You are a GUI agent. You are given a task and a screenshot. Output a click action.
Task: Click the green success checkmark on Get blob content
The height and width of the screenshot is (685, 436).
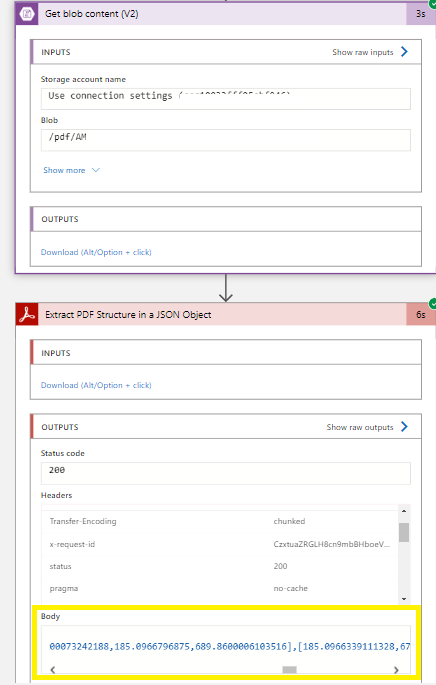coord(433,3)
